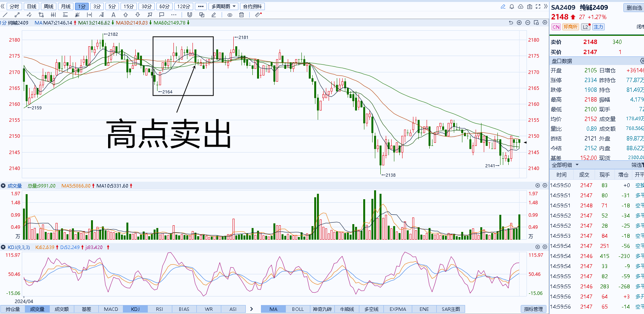644x314 pixels.
Task: Take a chart screenshot with camera icon
Action: click(x=530, y=7)
